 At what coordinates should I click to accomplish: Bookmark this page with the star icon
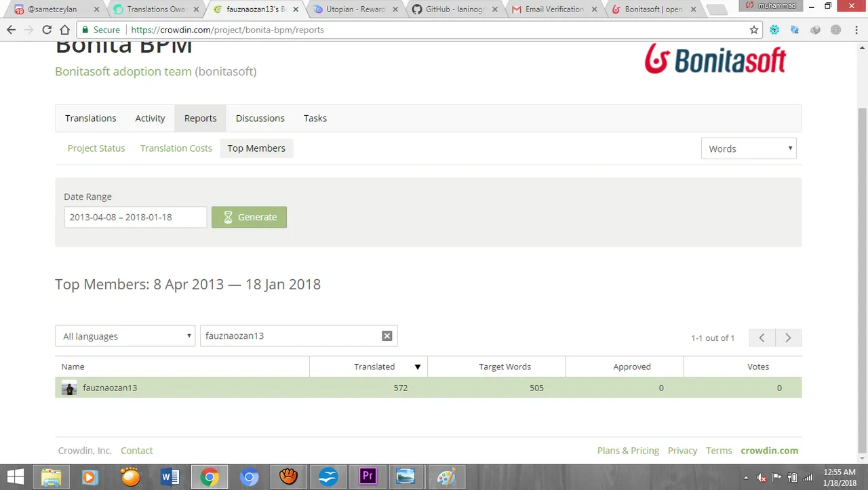click(754, 30)
